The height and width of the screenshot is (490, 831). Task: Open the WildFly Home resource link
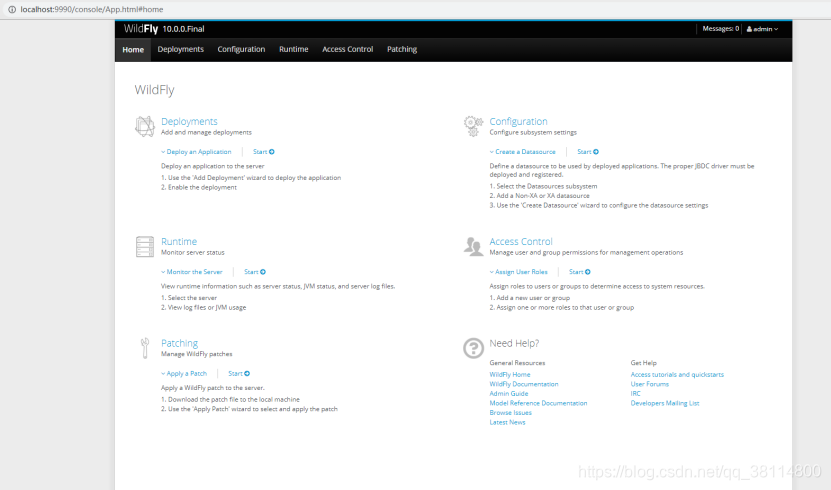click(x=510, y=375)
